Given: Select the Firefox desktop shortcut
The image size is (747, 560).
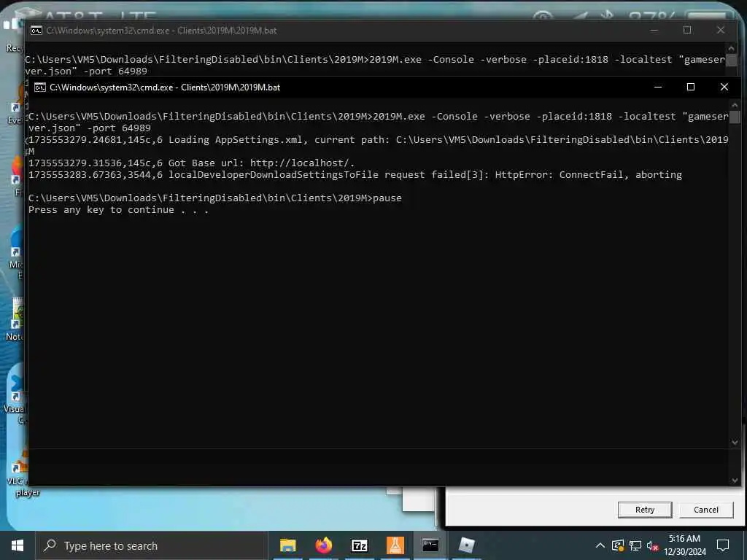Looking at the screenshot, I should coord(18,177).
